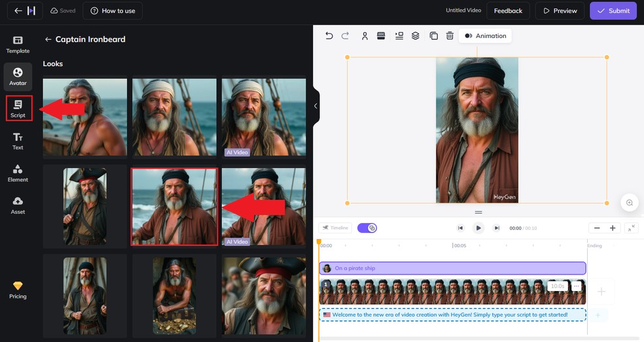Open the Element panel in sidebar

coord(18,173)
